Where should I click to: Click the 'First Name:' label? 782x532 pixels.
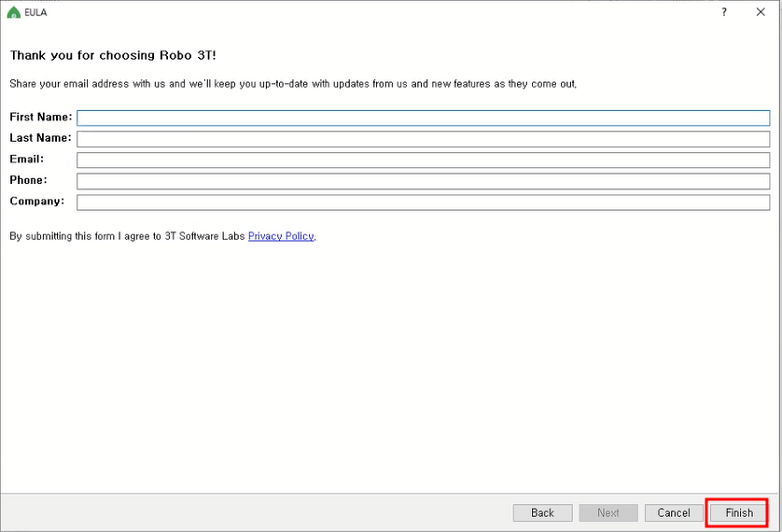pyautogui.click(x=41, y=118)
